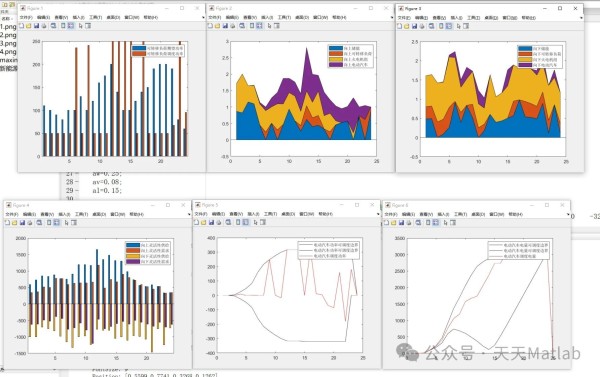600x377 pixels.
Task: Toggle Insert Colorbar in Figure 1 toolbar
Action: (x=64, y=26)
